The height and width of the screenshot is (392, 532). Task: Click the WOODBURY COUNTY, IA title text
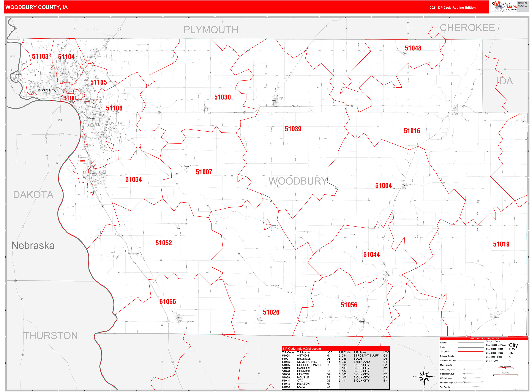point(36,7)
